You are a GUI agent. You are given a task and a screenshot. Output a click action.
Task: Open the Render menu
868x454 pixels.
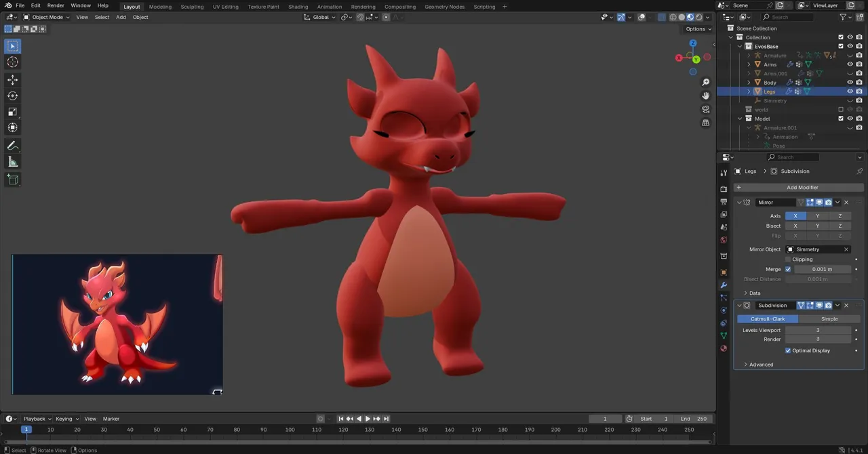56,5
